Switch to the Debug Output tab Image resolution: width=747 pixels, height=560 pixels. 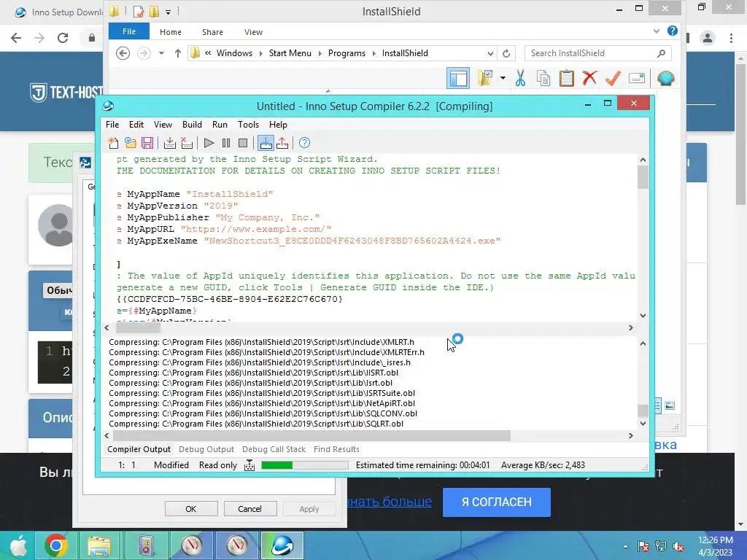click(x=206, y=449)
